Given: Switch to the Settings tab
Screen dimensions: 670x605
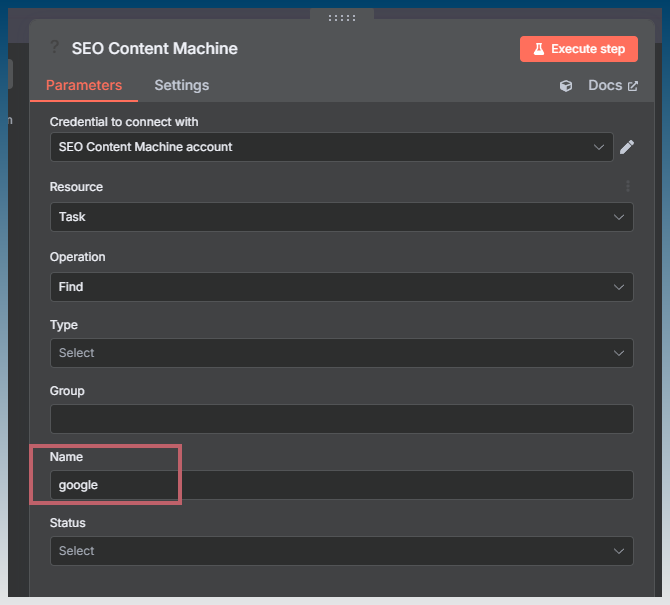Looking at the screenshot, I should click(x=182, y=85).
